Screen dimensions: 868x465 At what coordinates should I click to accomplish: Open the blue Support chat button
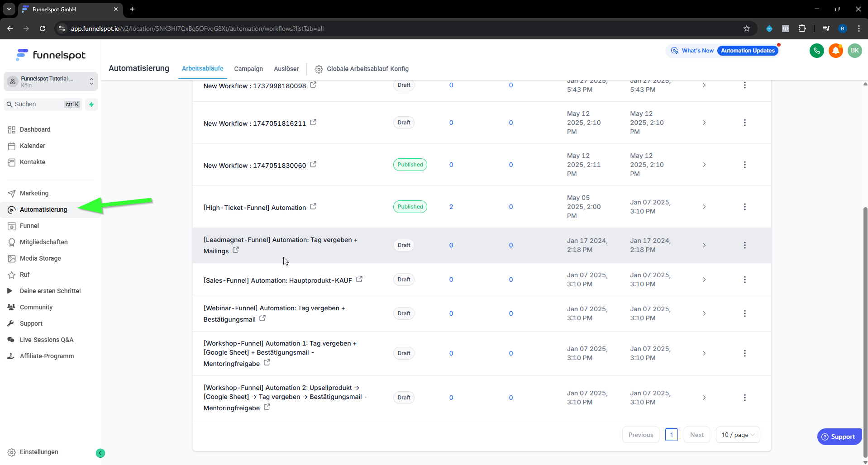click(x=839, y=437)
